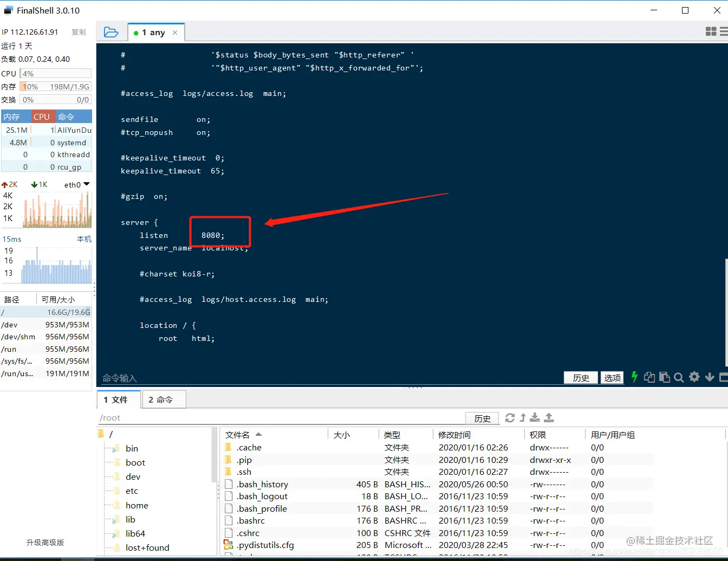
Task: Switch to the '1 文件' tab
Action: tap(118, 399)
